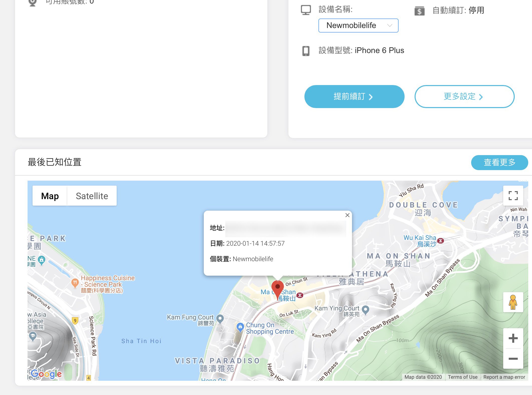Zoom out on the map
This screenshot has height=395, width=532.
pyautogui.click(x=513, y=358)
